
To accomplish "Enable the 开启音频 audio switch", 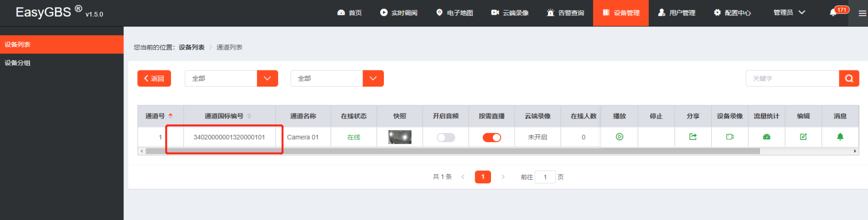I will coord(446,138).
